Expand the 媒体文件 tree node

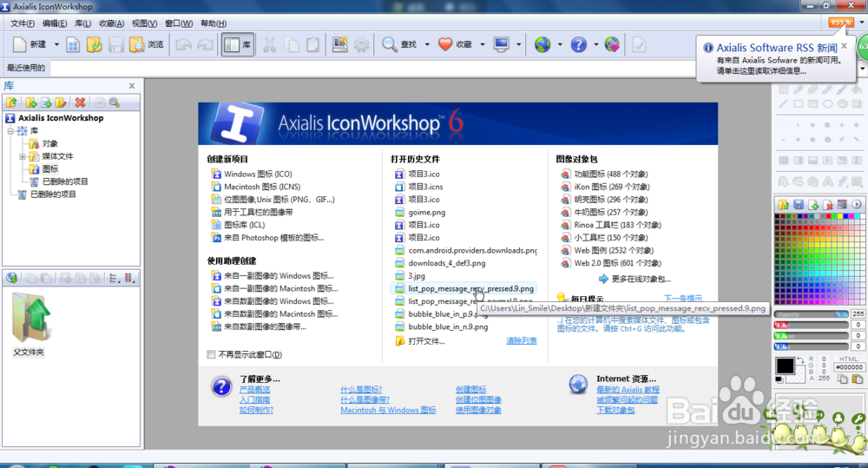click(x=23, y=157)
